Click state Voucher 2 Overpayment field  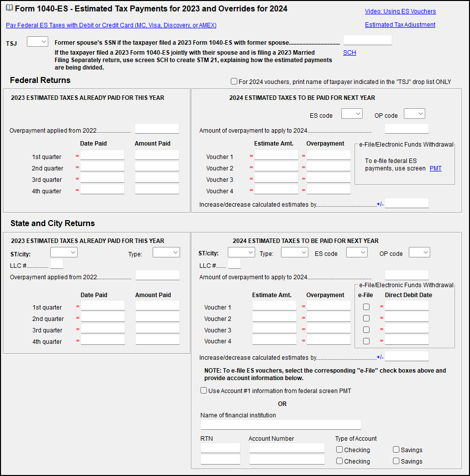point(329,317)
